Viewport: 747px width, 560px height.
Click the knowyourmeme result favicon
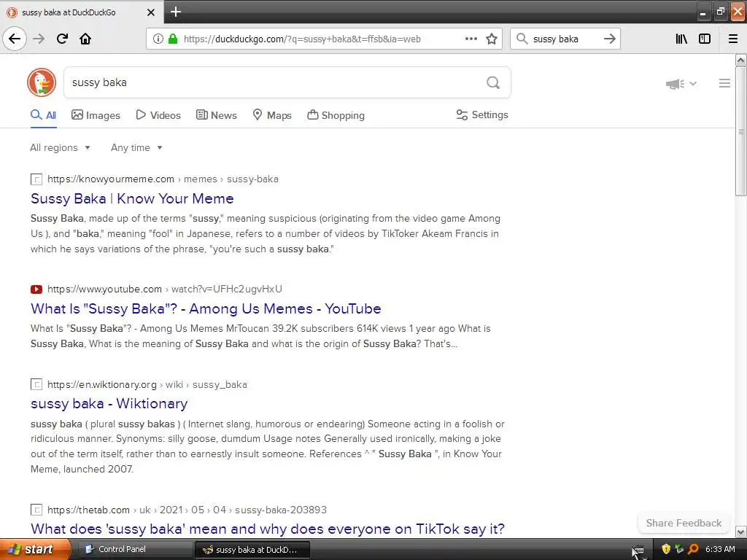click(36, 179)
